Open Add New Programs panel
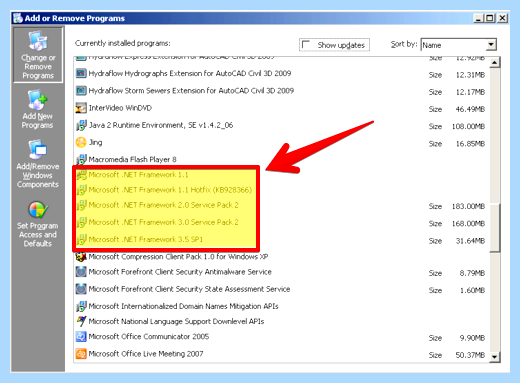Screen dimensions: 520x383 pos(38,109)
